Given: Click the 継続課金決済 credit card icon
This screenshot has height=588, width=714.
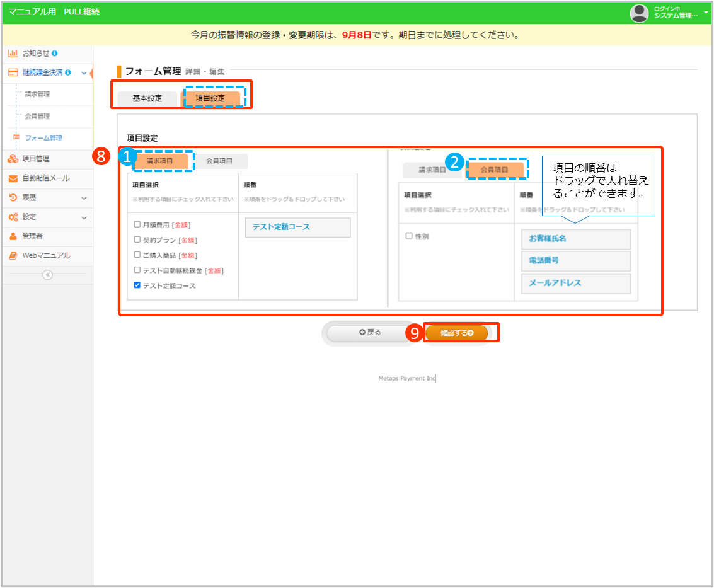Looking at the screenshot, I should click(13, 72).
